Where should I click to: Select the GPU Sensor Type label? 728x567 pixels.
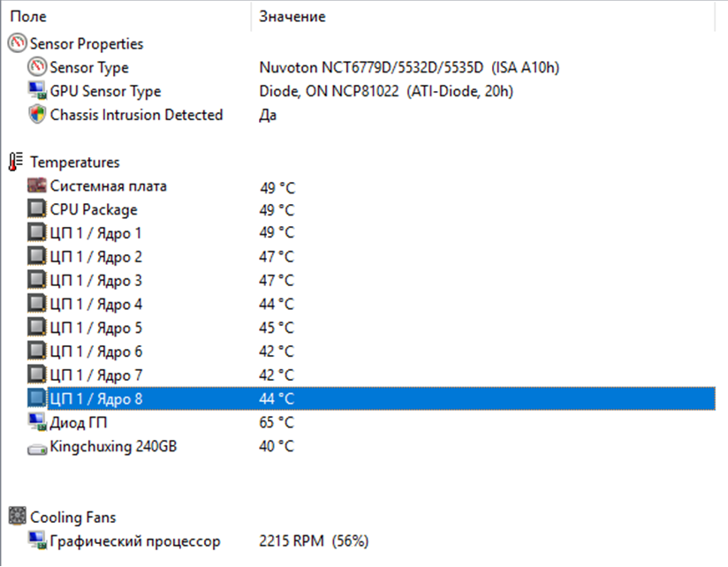[105, 91]
